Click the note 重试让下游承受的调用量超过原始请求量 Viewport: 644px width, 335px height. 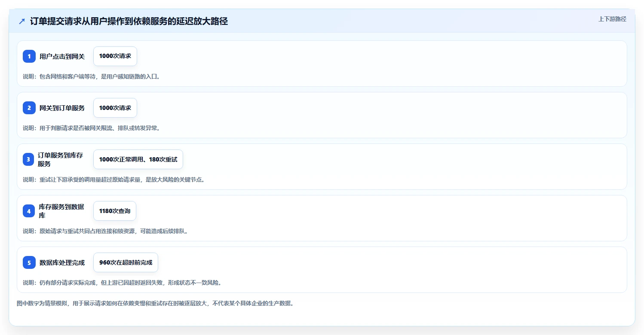coord(114,180)
